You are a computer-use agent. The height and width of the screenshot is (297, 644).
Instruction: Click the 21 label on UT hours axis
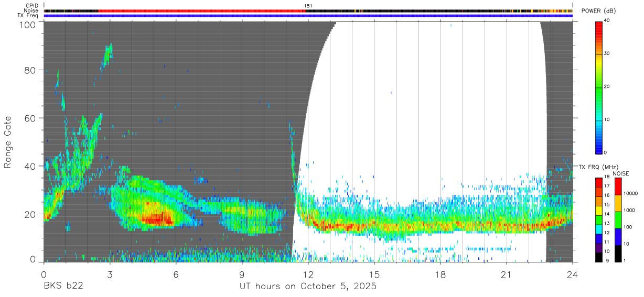(506, 274)
